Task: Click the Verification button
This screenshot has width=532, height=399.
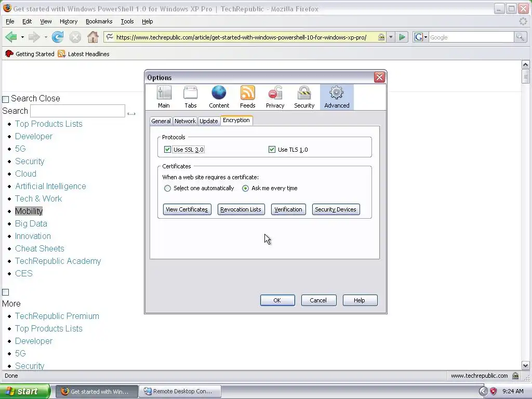Action: pyautogui.click(x=288, y=209)
